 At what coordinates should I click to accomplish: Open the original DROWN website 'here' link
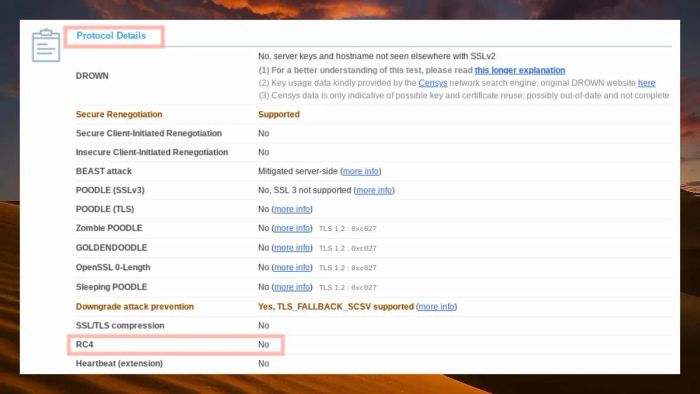[x=646, y=83]
